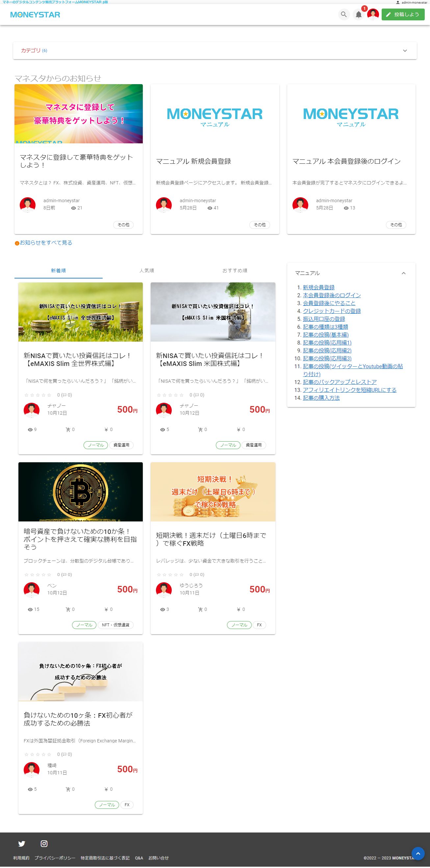Click the star rating on 米国株式編 card
The height and width of the screenshot is (868, 430).
tap(170, 395)
